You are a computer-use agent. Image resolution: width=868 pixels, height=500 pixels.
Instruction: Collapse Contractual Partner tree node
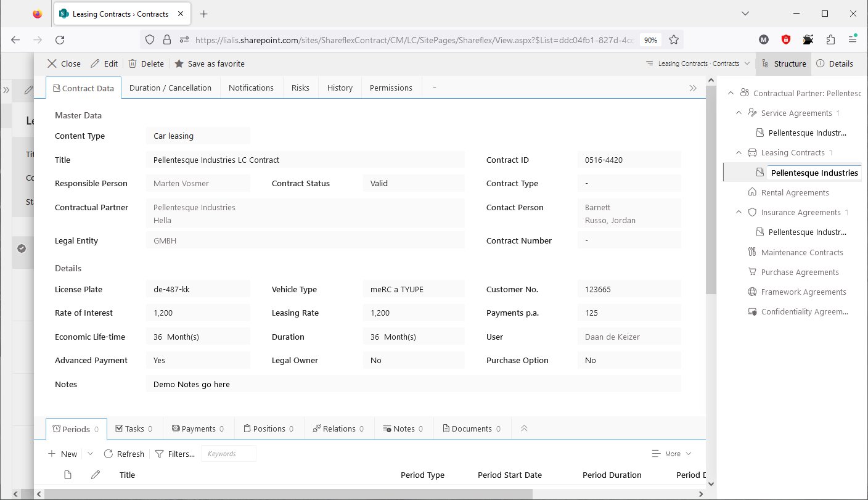click(731, 93)
